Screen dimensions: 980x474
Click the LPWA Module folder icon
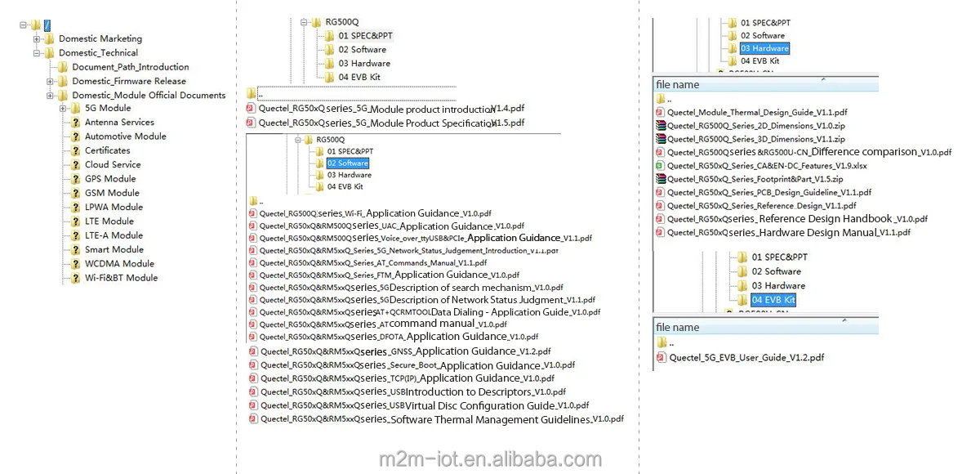[x=76, y=207]
